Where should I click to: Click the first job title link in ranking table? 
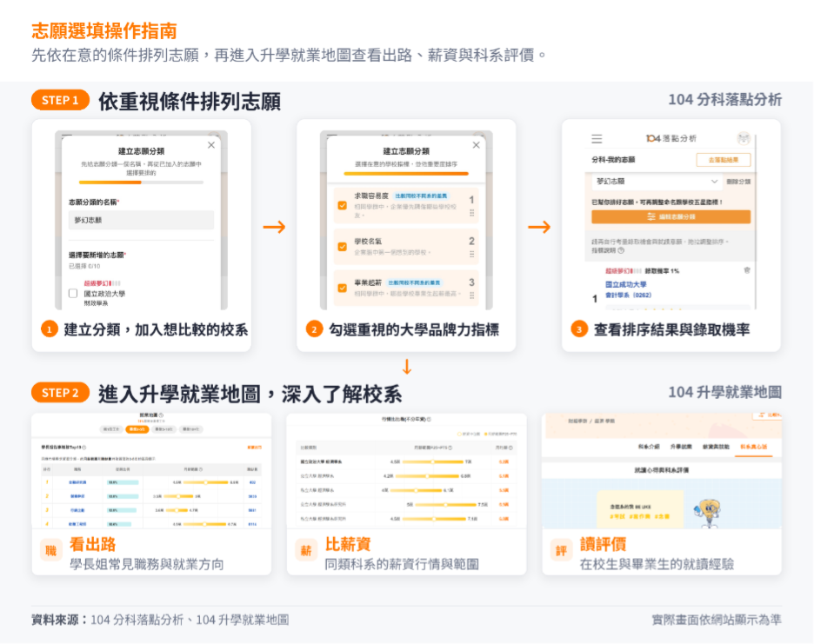(77, 482)
